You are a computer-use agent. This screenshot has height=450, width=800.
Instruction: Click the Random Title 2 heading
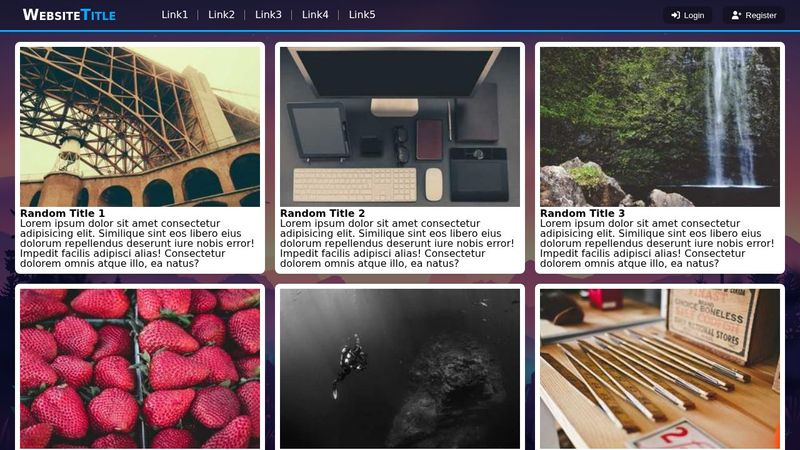[x=322, y=213]
